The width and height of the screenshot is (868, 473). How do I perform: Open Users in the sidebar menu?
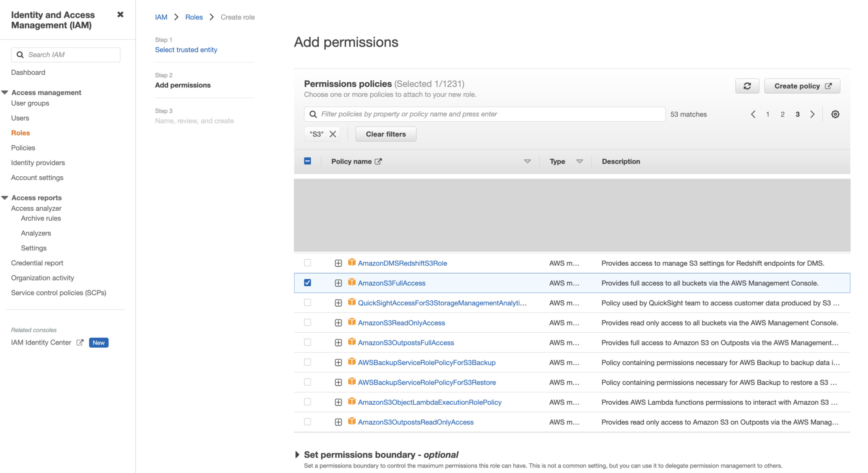pos(20,118)
